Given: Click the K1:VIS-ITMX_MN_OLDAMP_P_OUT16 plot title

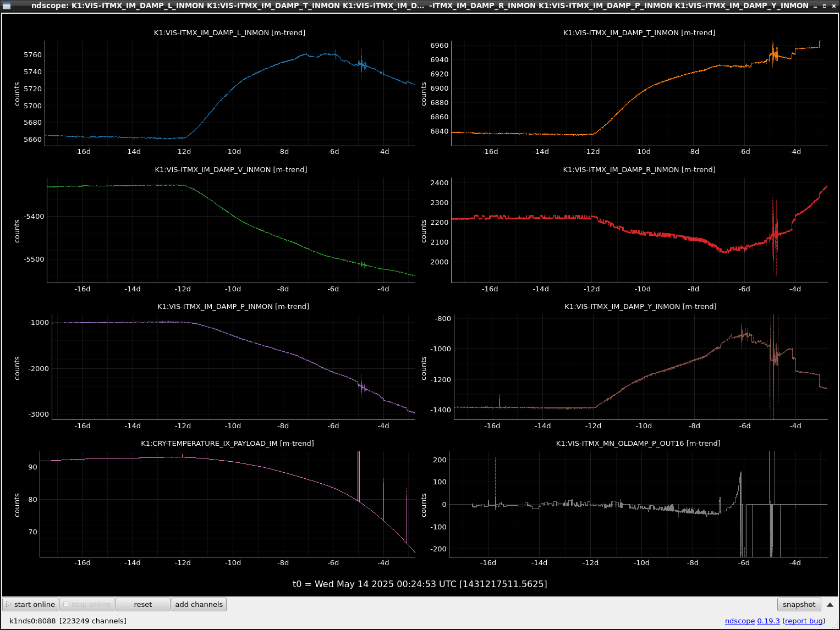Looking at the screenshot, I should pos(638,443).
